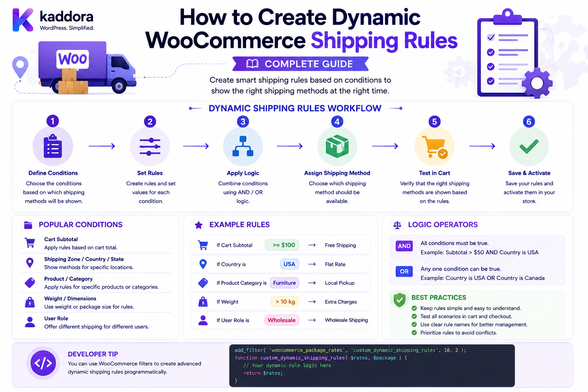The height and width of the screenshot is (392, 588).
Task: Click the Kaddora K logo
Action: pos(23,20)
